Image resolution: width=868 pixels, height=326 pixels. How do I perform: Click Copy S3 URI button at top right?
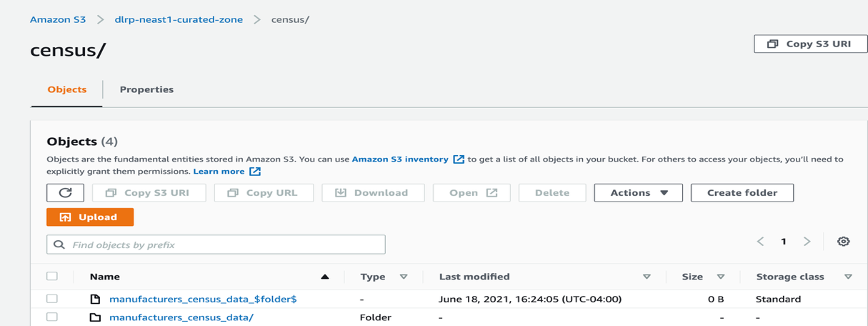810,44
